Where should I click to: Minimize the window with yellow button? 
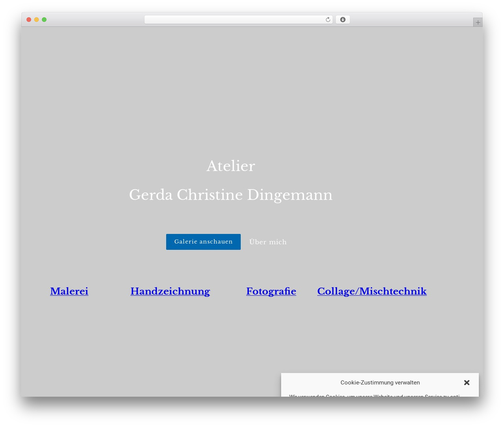point(37,20)
